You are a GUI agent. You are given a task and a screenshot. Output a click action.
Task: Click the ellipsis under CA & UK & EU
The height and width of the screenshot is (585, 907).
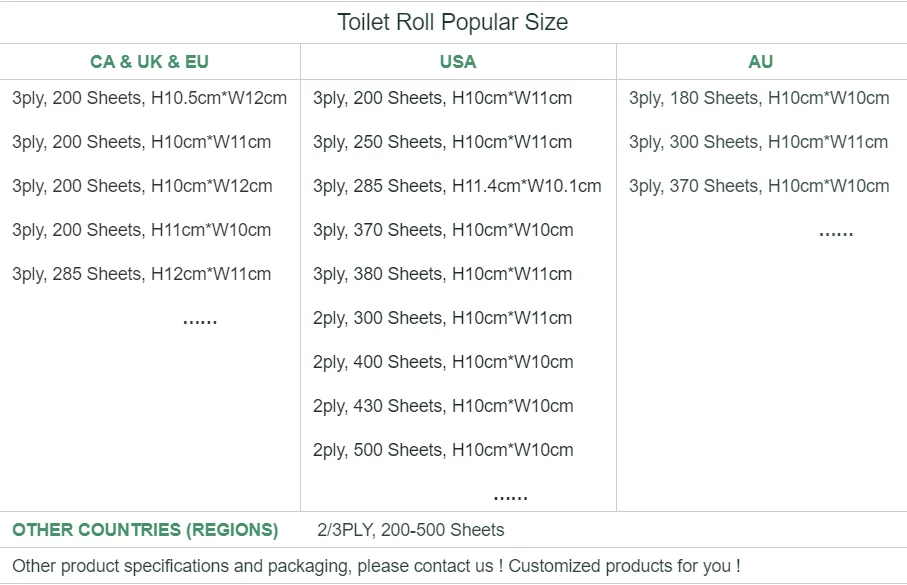point(200,321)
